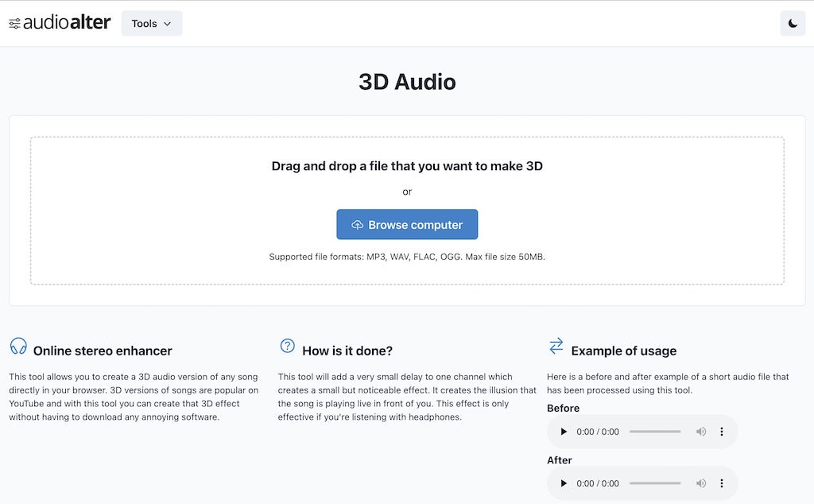Viewport: 814px width, 504px height.
Task: Select the 3D Audio page heading
Action: click(407, 81)
